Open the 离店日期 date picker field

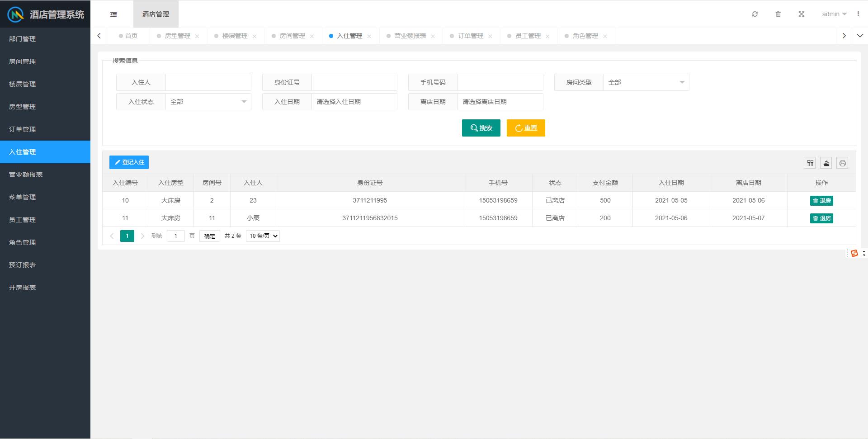pos(500,102)
